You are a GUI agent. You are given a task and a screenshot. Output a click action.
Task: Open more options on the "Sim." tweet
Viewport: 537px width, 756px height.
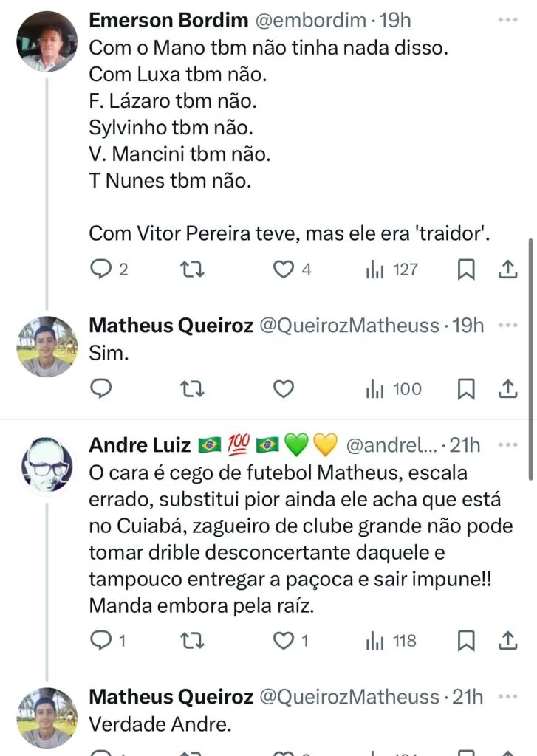point(508,326)
